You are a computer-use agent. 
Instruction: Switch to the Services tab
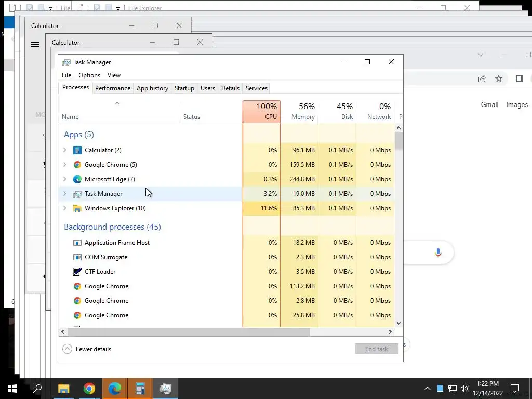[x=257, y=88]
